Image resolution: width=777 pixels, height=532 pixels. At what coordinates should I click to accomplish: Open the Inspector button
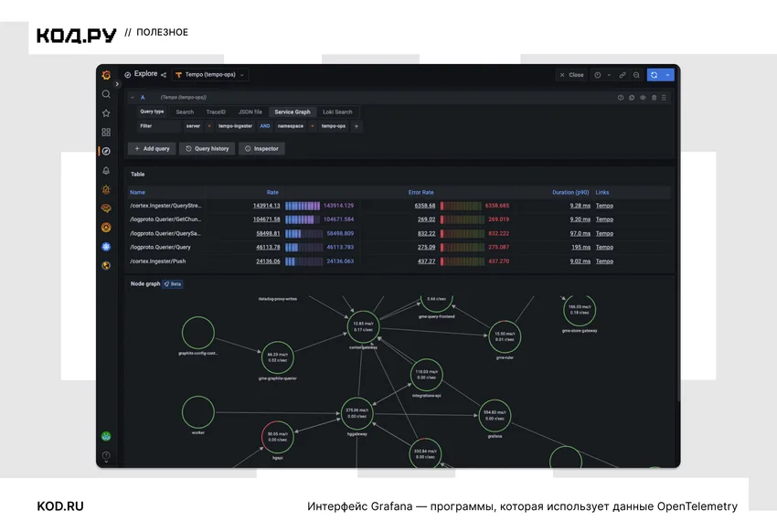click(x=261, y=149)
